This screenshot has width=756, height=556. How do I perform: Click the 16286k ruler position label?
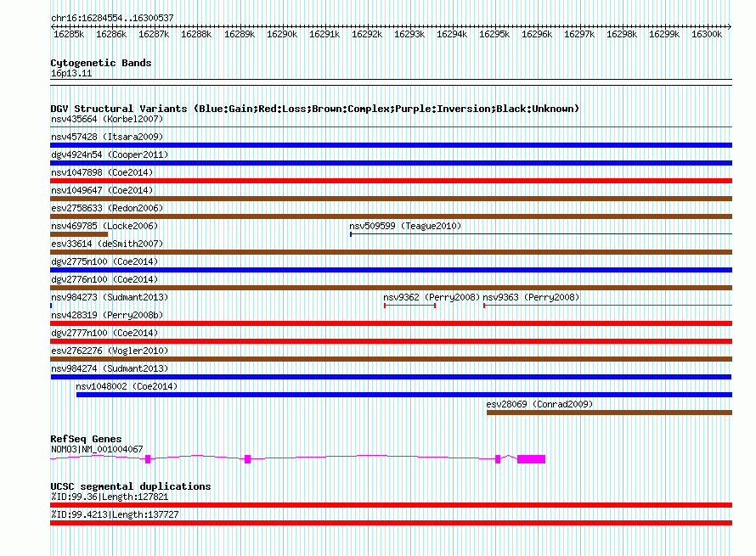tap(111, 34)
